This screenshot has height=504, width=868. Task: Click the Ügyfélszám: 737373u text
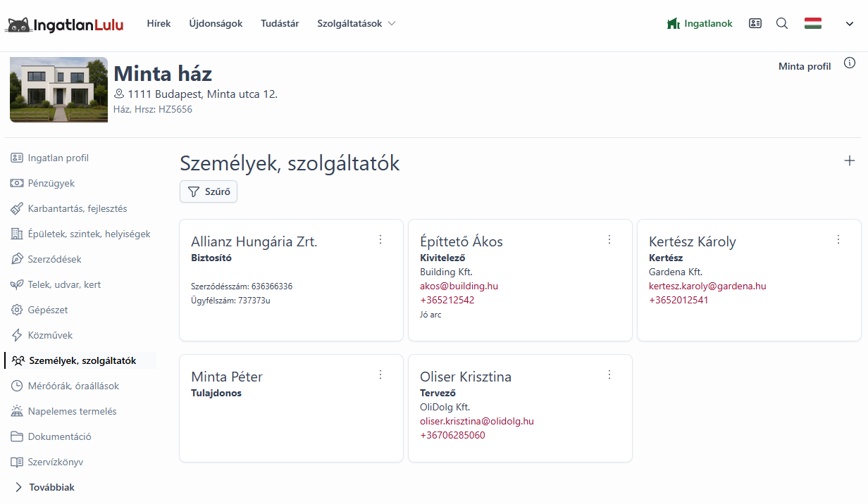click(x=230, y=301)
